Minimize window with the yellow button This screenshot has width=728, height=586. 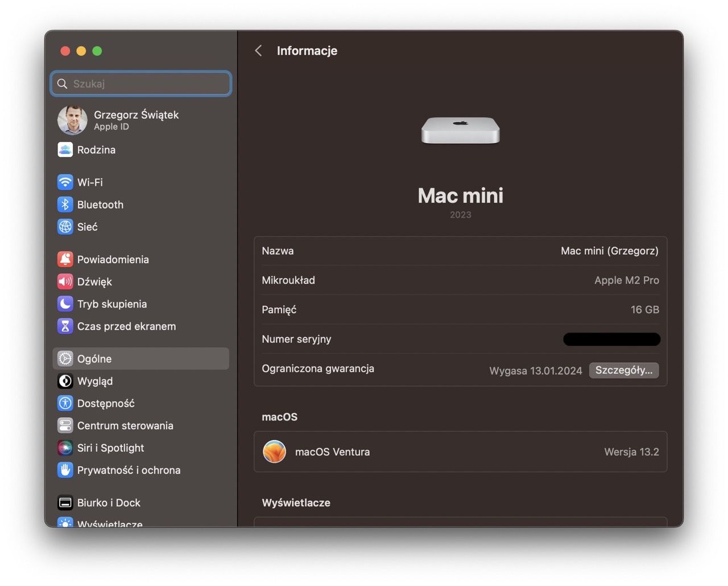pos(81,51)
